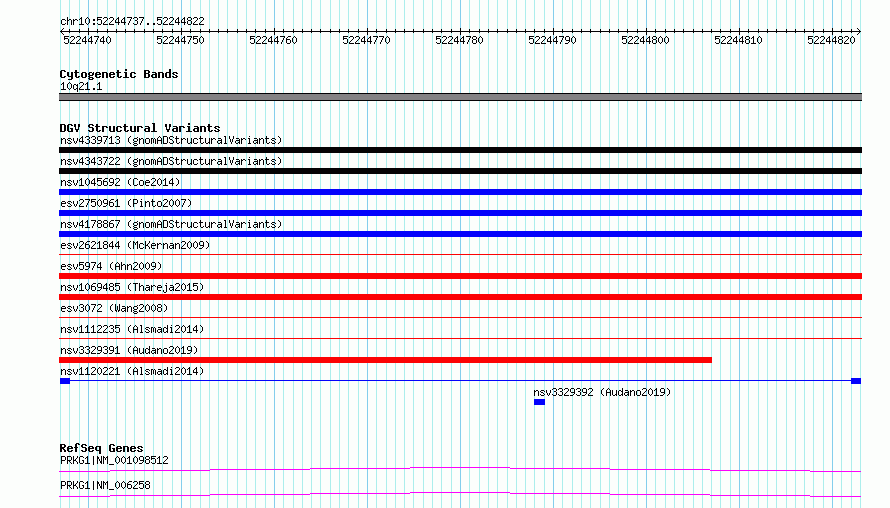
Task: Click the Cytogenetic Bands track title
Action: coord(119,74)
